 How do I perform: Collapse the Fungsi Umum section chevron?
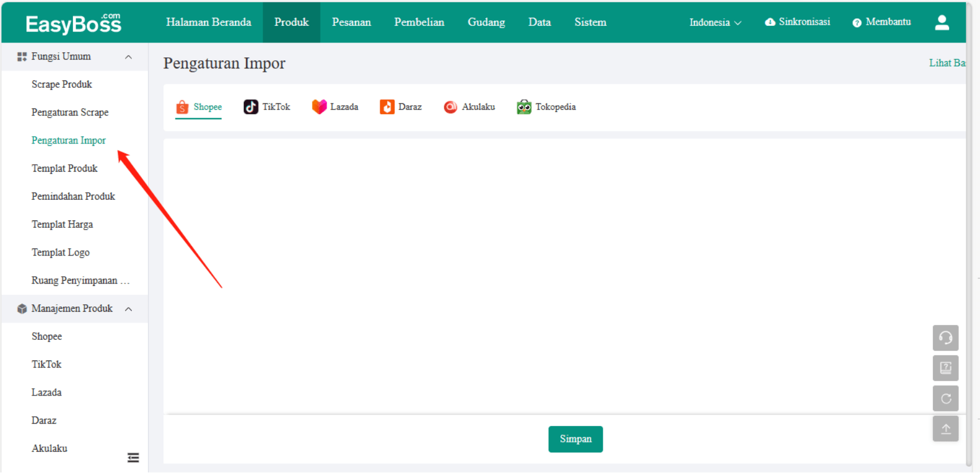tap(128, 57)
